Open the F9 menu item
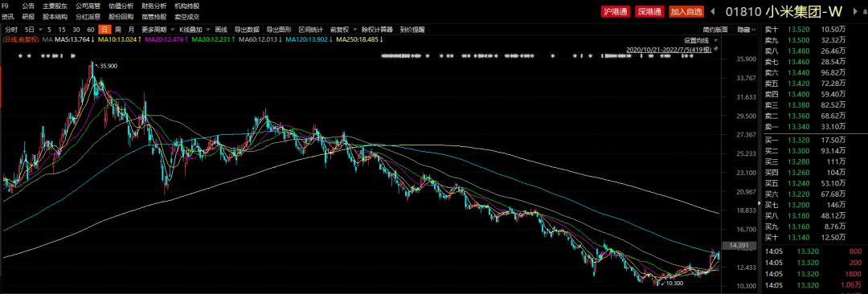This screenshot has width=868, height=294. click(x=6, y=6)
